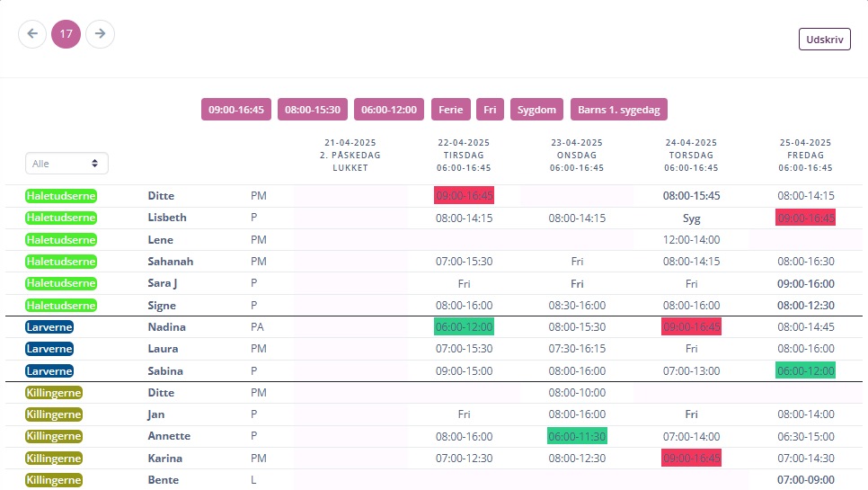Choose the 09:00-16:45 shift template
Viewport: 868px width, 490px height.
tap(236, 110)
